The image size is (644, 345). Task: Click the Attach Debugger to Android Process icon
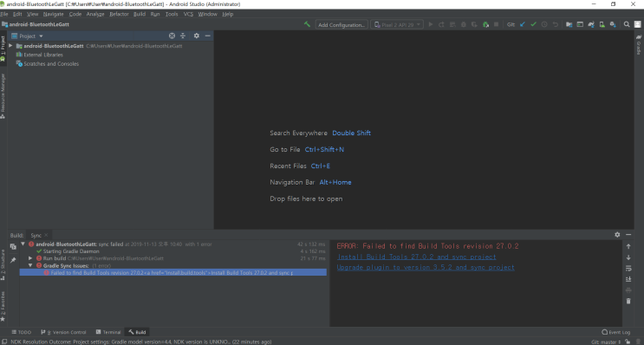pos(485,24)
